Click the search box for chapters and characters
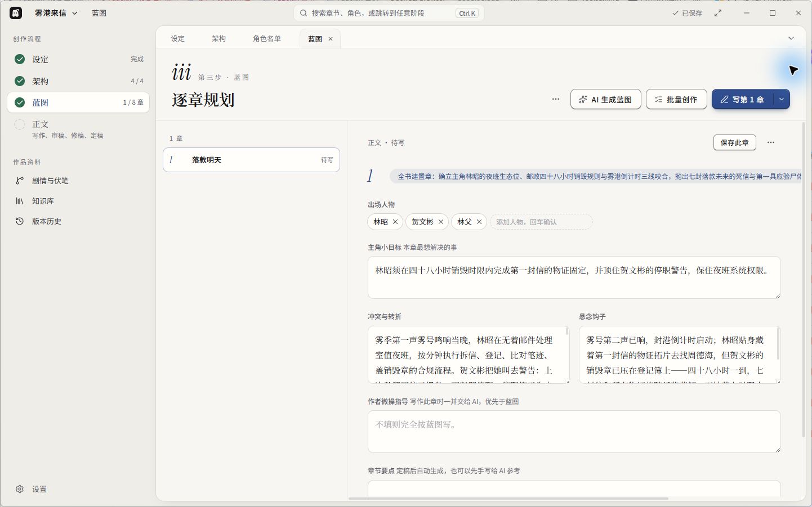The height and width of the screenshot is (507, 812). click(x=389, y=13)
